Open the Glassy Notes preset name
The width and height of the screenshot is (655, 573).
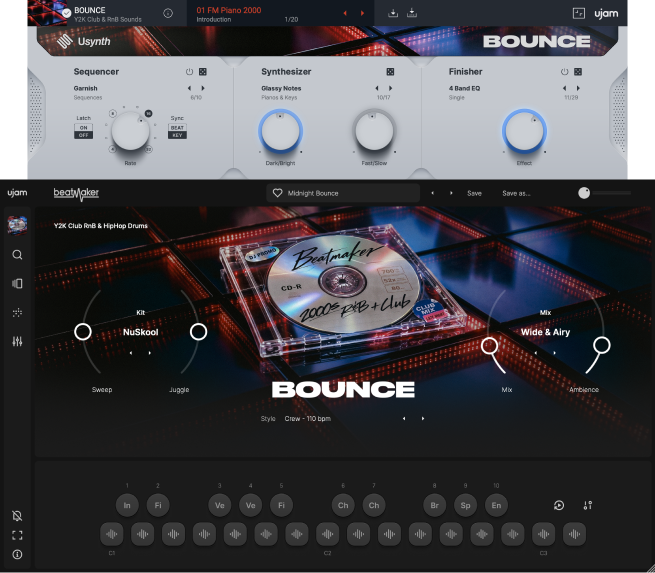(x=281, y=88)
